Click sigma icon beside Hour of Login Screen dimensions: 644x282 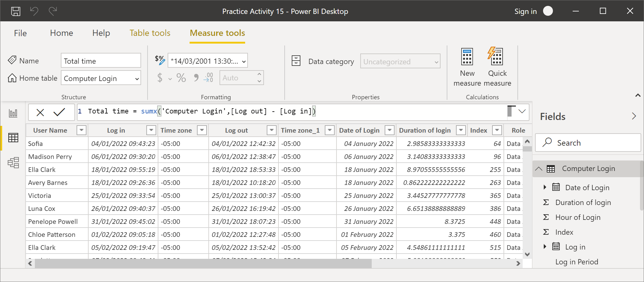point(546,217)
